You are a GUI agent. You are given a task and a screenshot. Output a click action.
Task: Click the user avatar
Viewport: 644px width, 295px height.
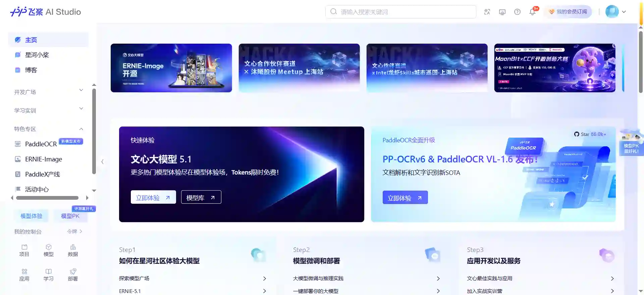click(x=612, y=12)
